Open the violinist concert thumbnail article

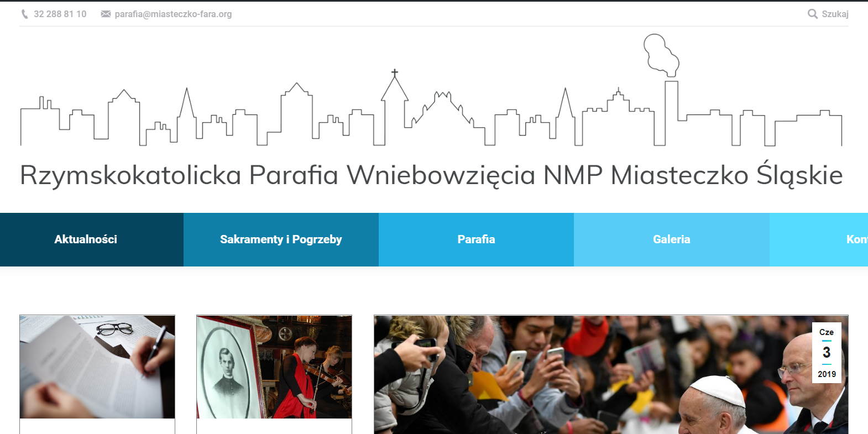tap(274, 367)
